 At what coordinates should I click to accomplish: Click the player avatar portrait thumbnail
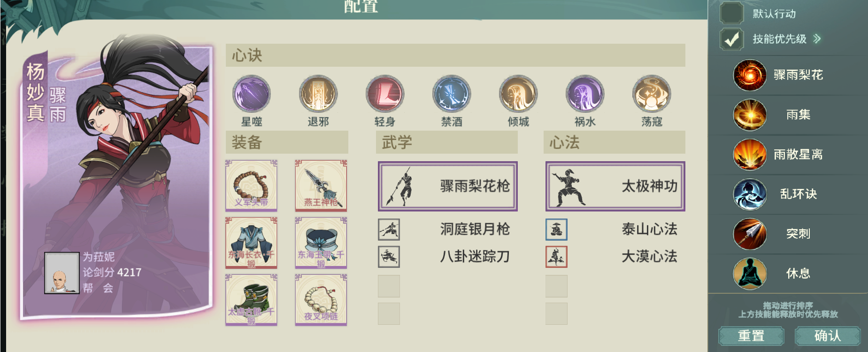click(x=62, y=273)
